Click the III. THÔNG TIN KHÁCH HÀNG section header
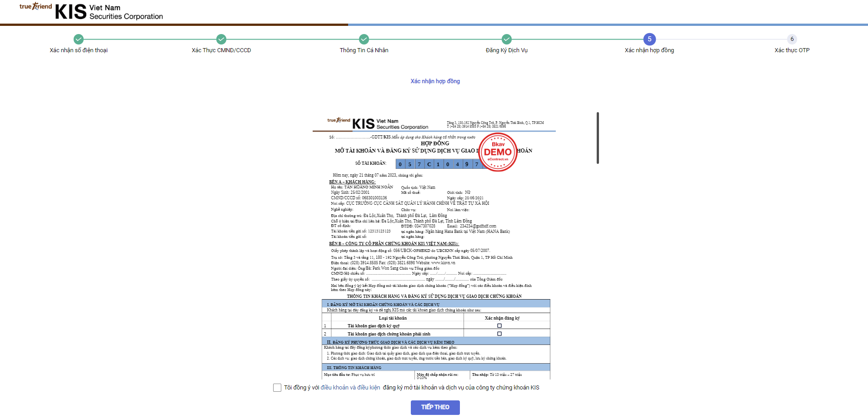This screenshot has height=419, width=868. point(436,367)
